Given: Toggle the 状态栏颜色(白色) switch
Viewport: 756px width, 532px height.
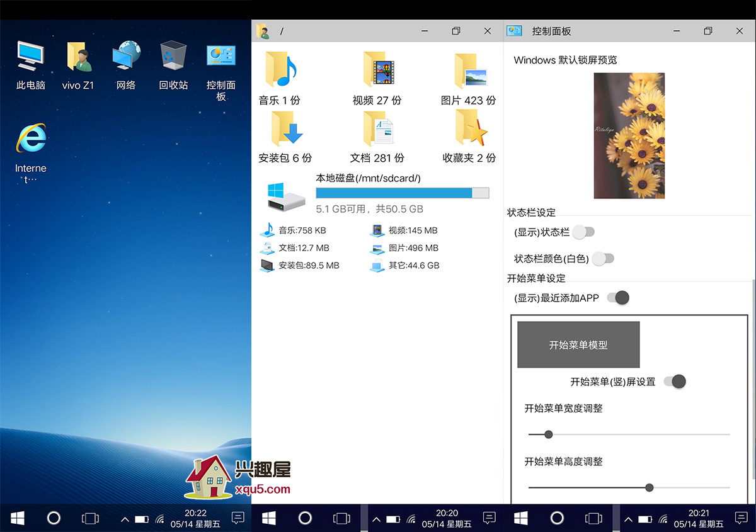Looking at the screenshot, I should point(602,258).
